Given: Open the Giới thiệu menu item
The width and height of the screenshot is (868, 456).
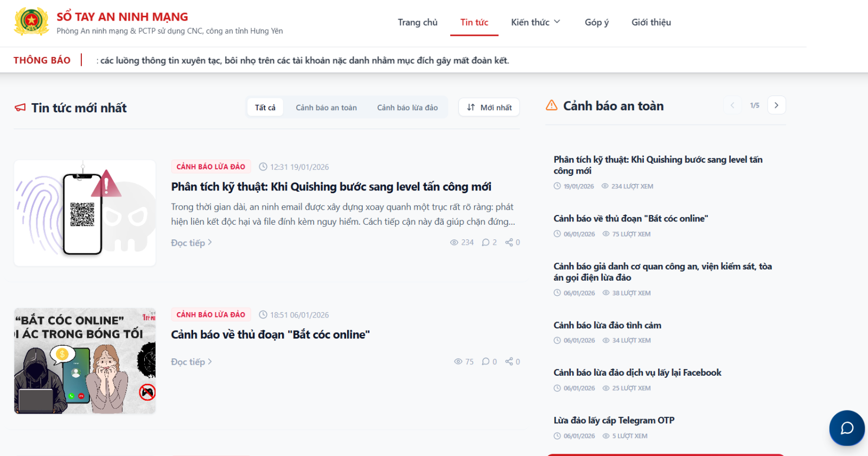Looking at the screenshot, I should click(651, 22).
